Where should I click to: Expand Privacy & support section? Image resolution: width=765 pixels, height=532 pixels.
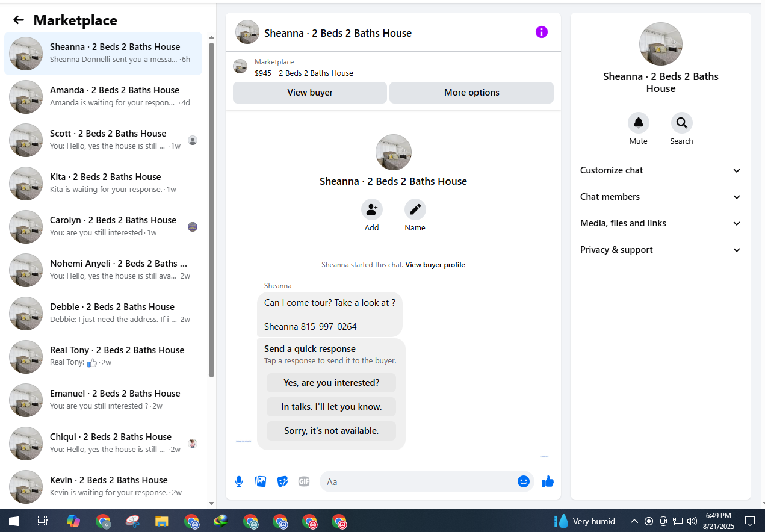tap(661, 250)
